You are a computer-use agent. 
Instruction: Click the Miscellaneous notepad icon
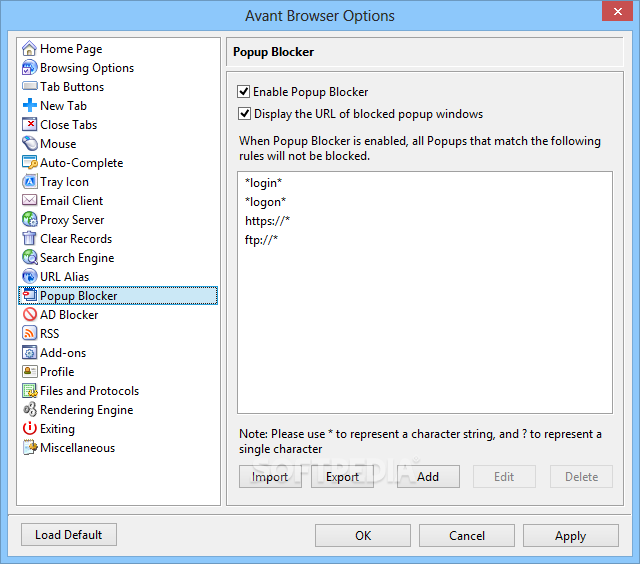click(x=30, y=447)
